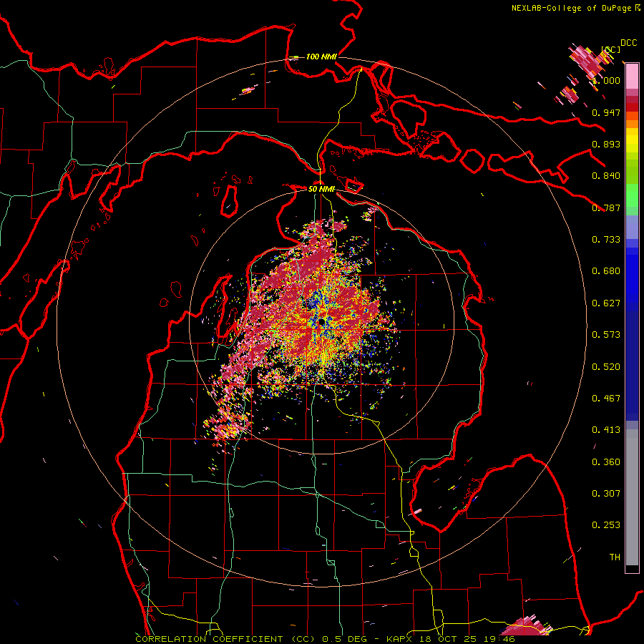This screenshot has width=644, height=644.
Task: Click the 100 NMI range ring label
Action: pos(321,57)
